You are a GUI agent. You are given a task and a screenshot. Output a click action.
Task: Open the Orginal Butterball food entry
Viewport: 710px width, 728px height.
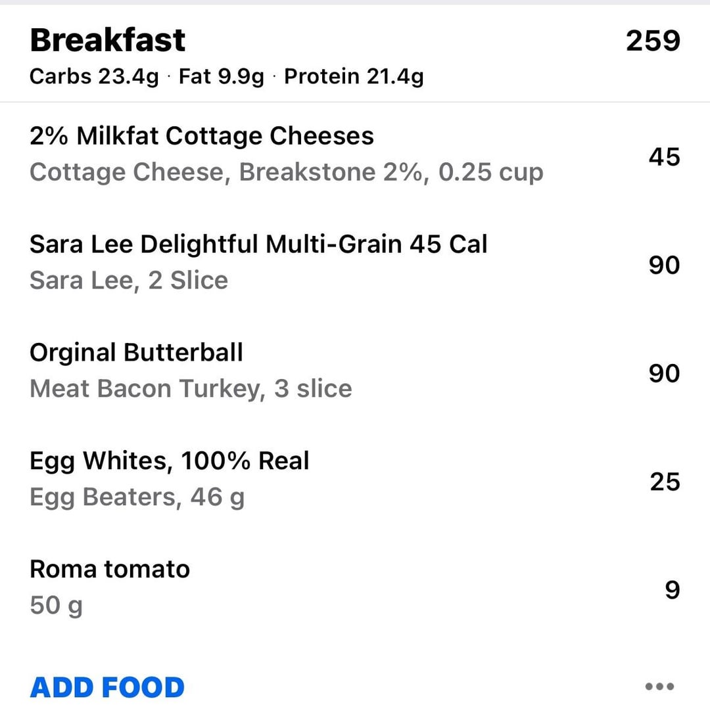(355, 371)
